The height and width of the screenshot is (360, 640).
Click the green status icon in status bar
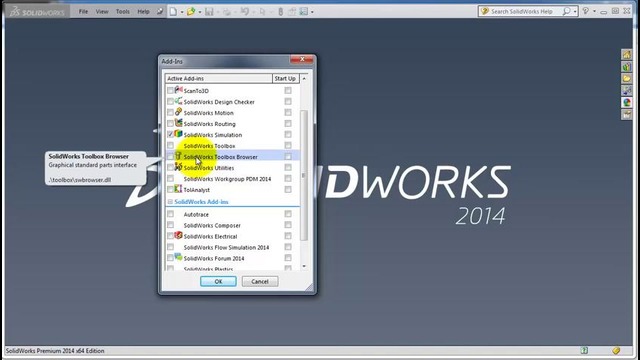(584, 350)
